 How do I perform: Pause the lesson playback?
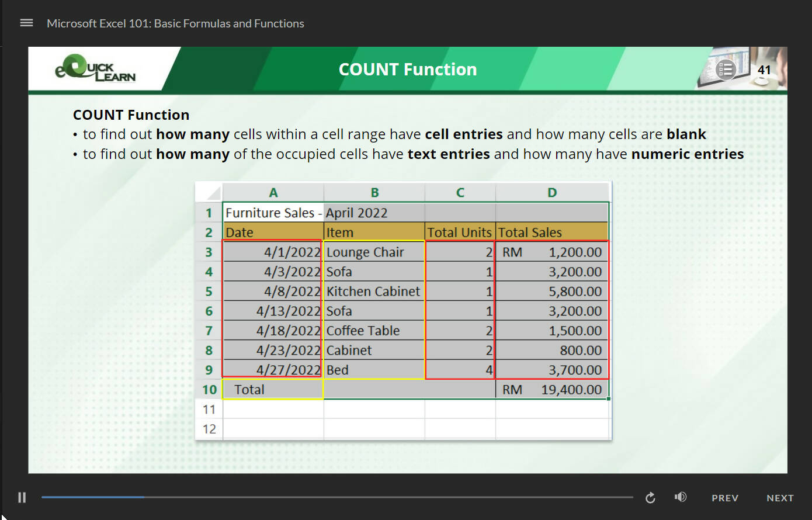tap(22, 498)
